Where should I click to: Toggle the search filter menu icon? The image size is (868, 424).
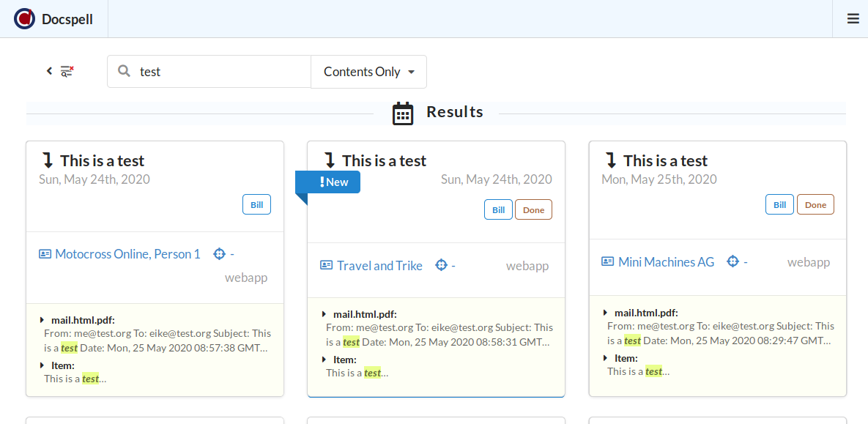click(67, 71)
